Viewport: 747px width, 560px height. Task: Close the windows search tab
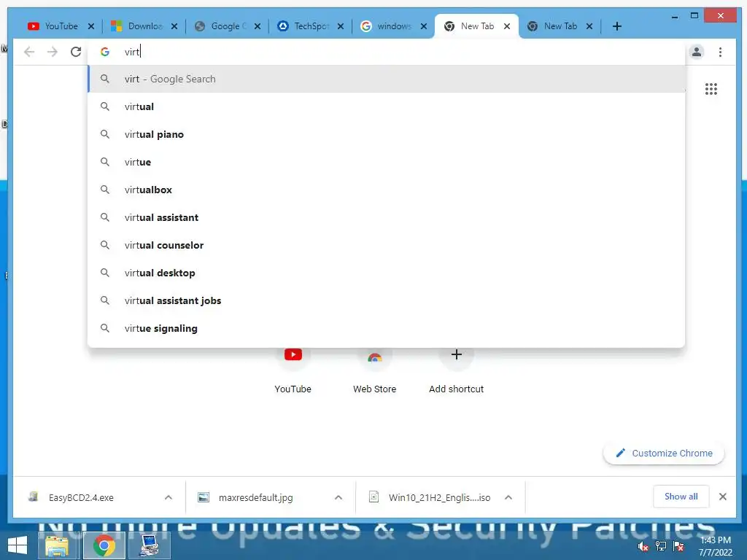coord(424,26)
